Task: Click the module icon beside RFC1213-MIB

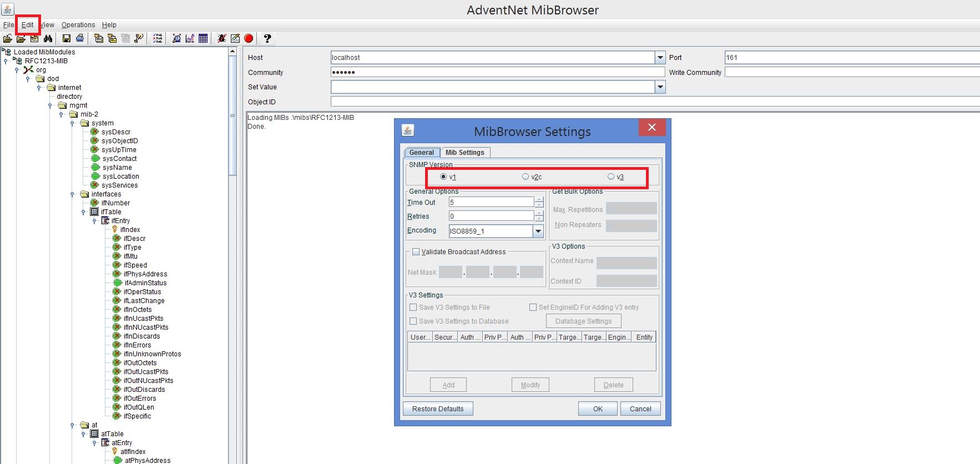Action: pyautogui.click(x=17, y=61)
